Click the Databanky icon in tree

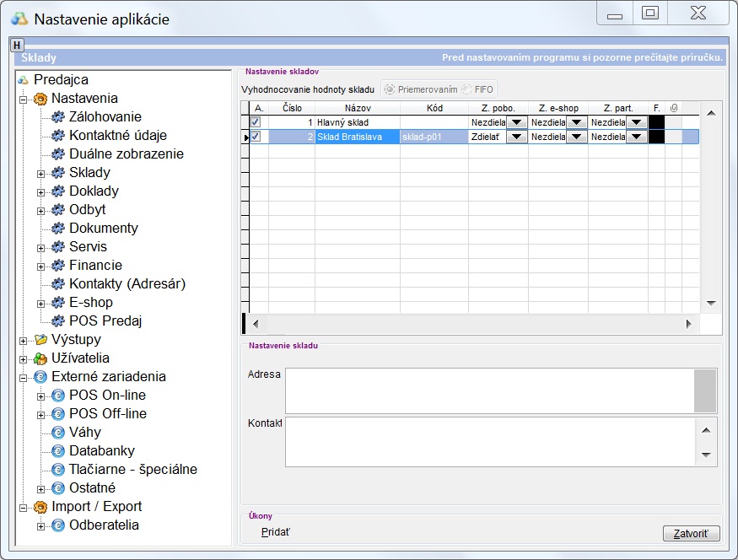58,451
